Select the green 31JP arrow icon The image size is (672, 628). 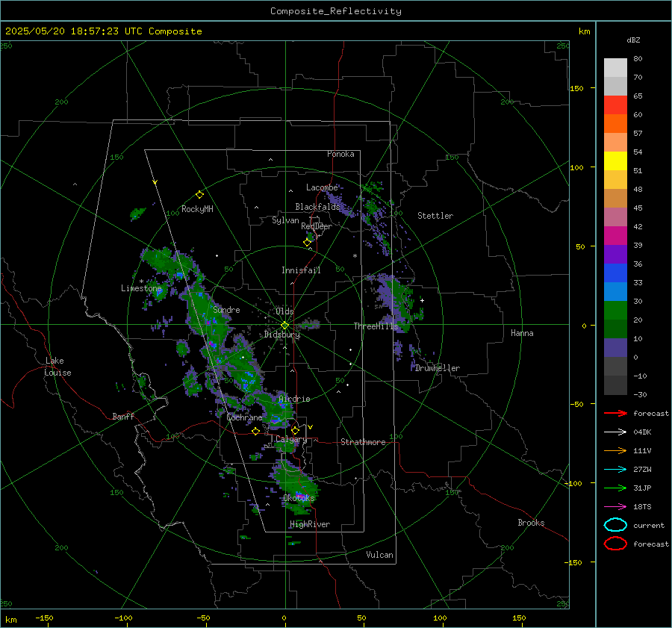click(x=615, y=488)
